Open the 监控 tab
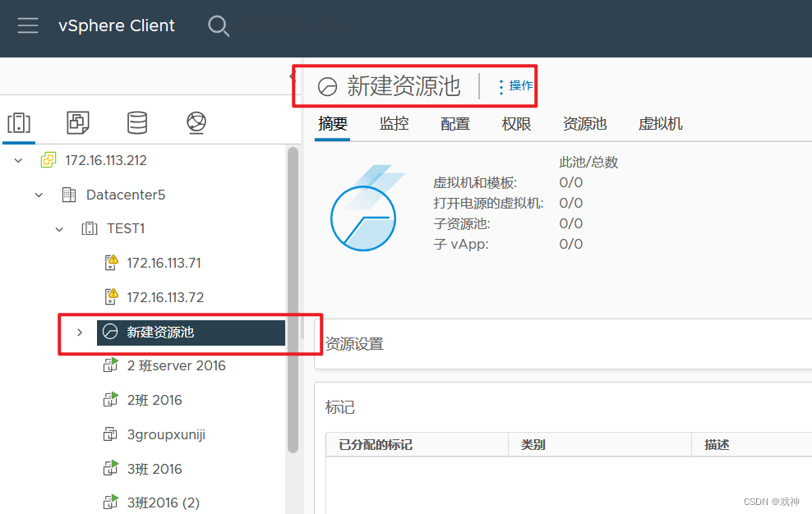Image resolution: width=812 pixels, height=514 pixels. 394,124
